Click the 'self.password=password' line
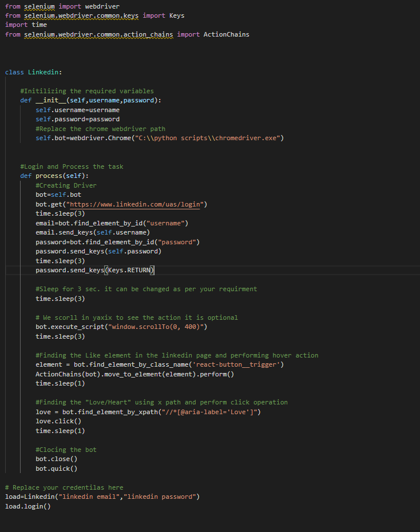Image resolution: width=420 pixels, height=532 pixels. point(77,119)
